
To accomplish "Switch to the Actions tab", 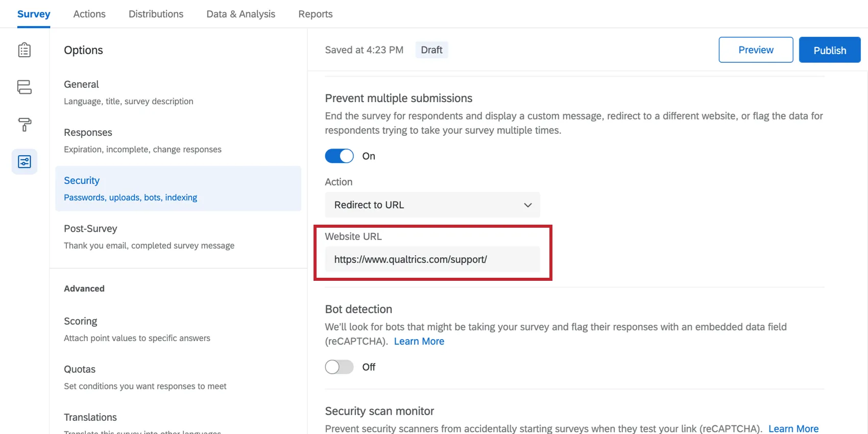I will coord(89,14).
